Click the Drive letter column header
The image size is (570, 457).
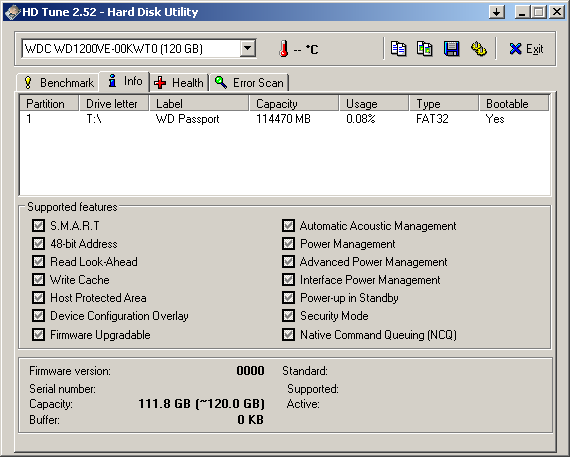(x=114, y=104)
